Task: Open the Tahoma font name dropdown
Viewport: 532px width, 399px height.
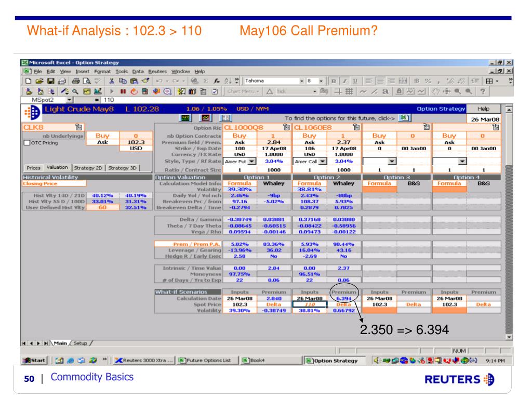Action: pos(301,81)
